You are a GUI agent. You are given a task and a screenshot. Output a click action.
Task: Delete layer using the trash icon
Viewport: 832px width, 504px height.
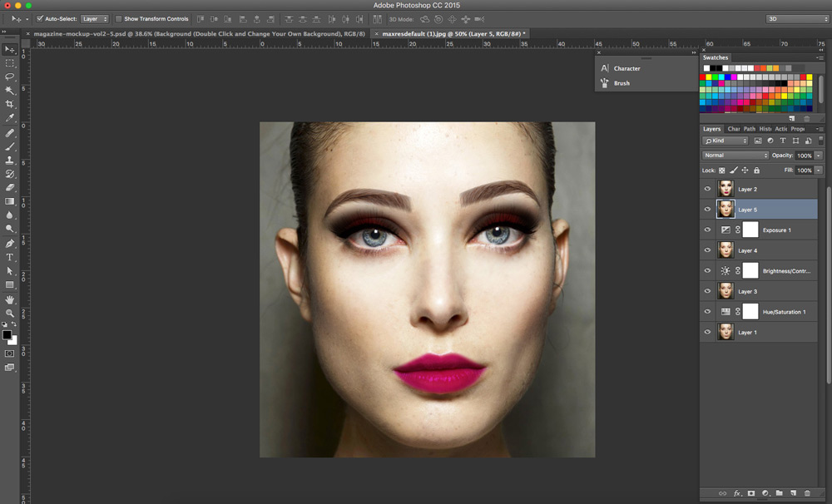[807, 493]
